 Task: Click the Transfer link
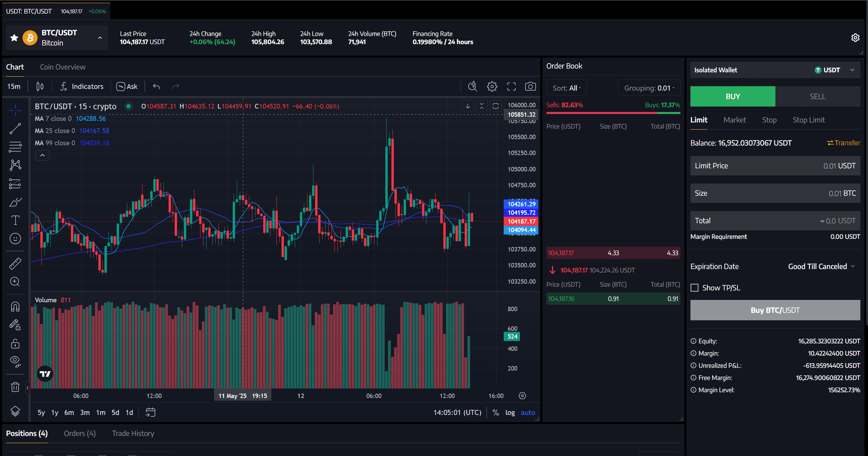click(843, 143)
